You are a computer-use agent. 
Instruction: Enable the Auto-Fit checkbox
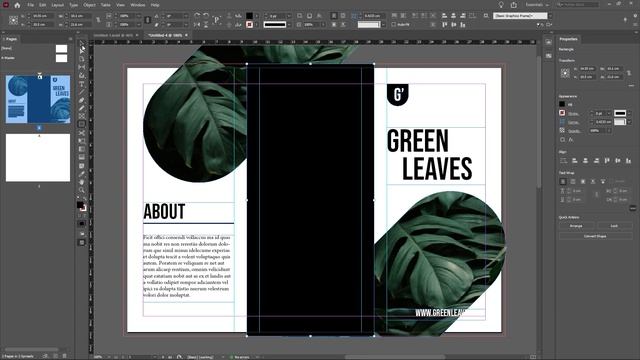tap(394, 24)
